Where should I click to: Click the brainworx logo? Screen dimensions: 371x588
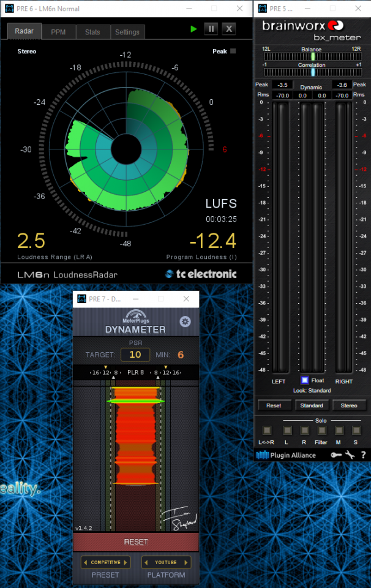click(303, 26)
